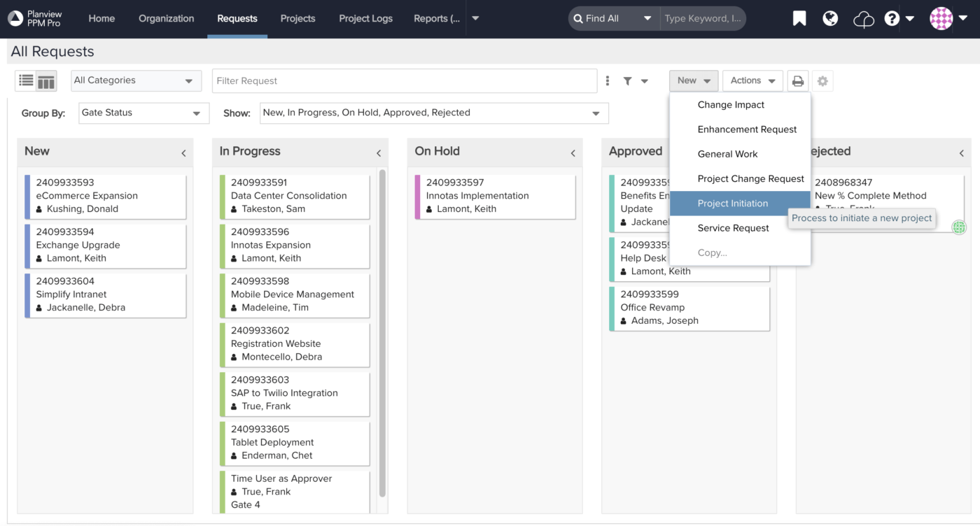Open the SAP to Twilio Integration card
Viewport: 980px width, 526px height.
pyautogui.click(x=295, y=393)
